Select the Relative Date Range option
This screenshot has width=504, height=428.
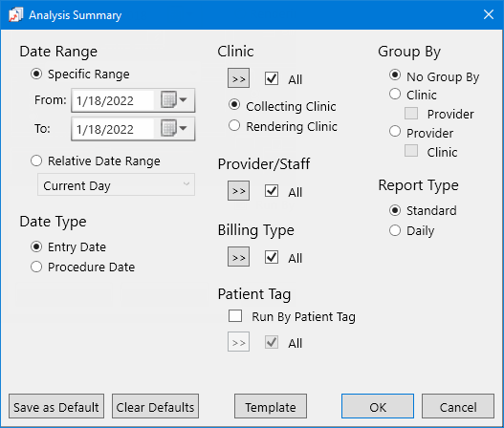pos(36,160)
